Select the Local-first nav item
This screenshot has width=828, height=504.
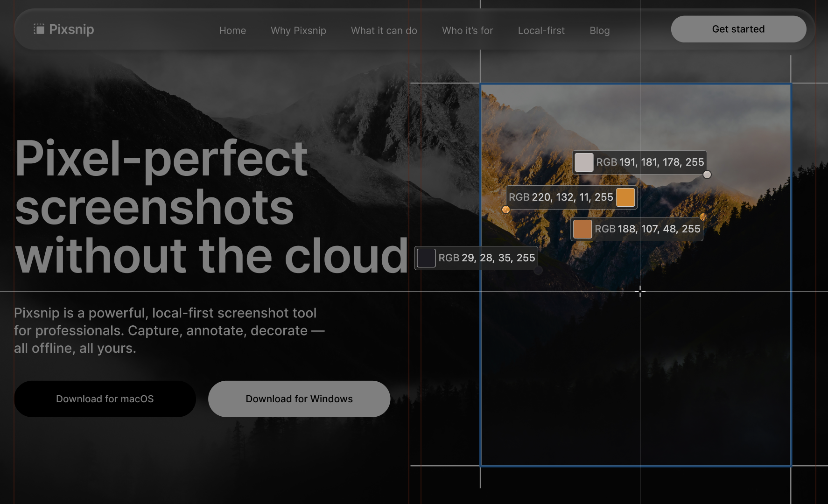(x=541, y=31)
